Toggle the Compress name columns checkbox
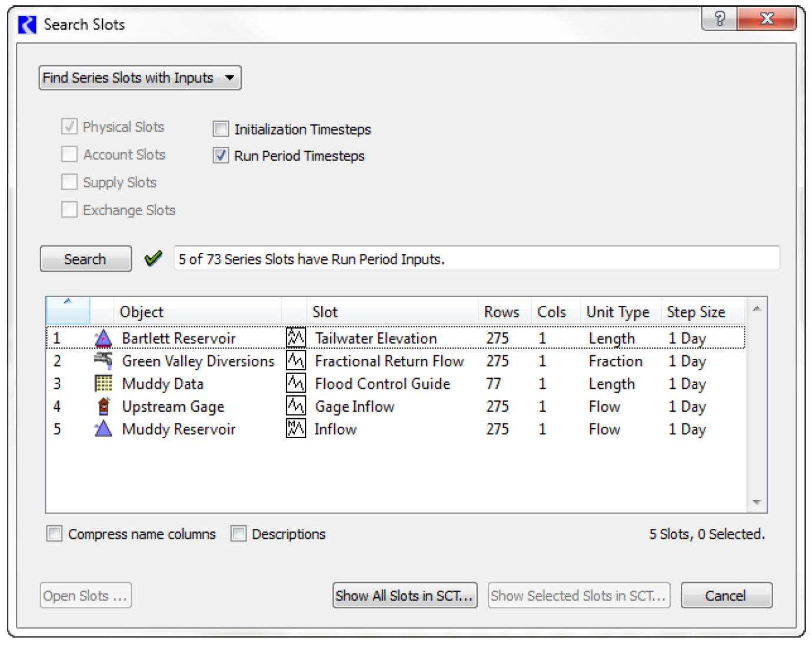The height and width of the screenshot is (647, 812). coord(54,534)
